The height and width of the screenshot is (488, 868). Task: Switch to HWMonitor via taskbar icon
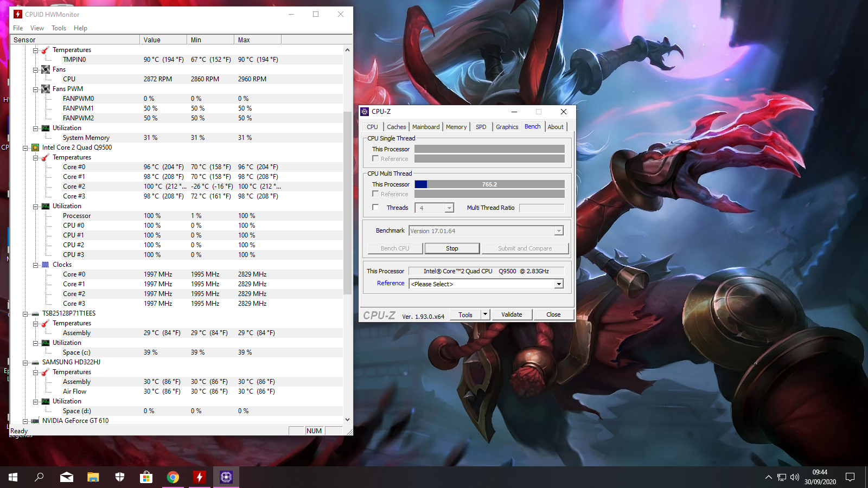[199, 477]
